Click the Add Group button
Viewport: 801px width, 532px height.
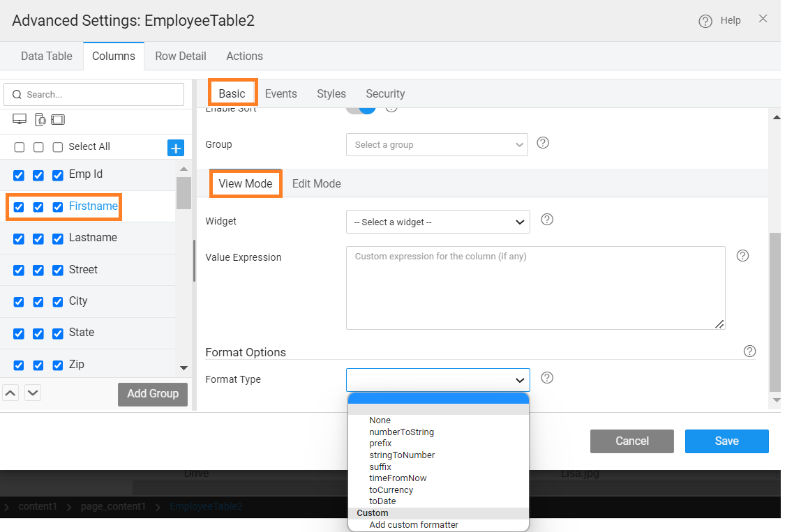(153, 394)
